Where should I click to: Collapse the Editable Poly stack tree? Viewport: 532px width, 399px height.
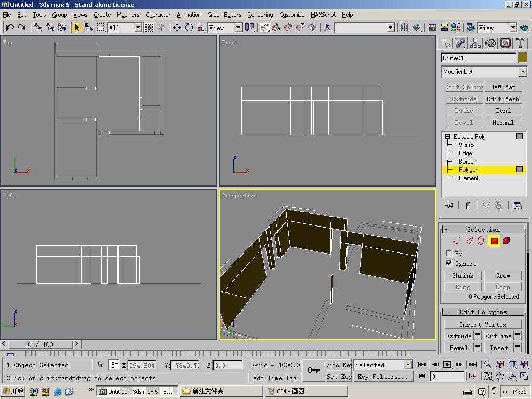pos(447,137)
